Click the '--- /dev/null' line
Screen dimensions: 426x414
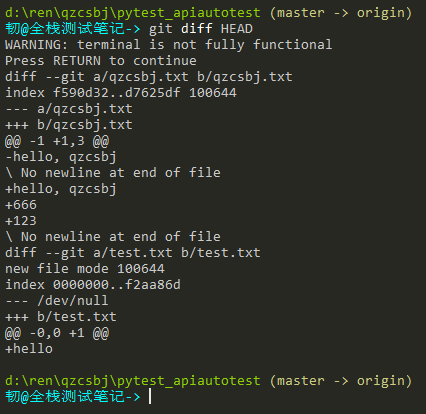pyautogui.click(x=57, y=301)
